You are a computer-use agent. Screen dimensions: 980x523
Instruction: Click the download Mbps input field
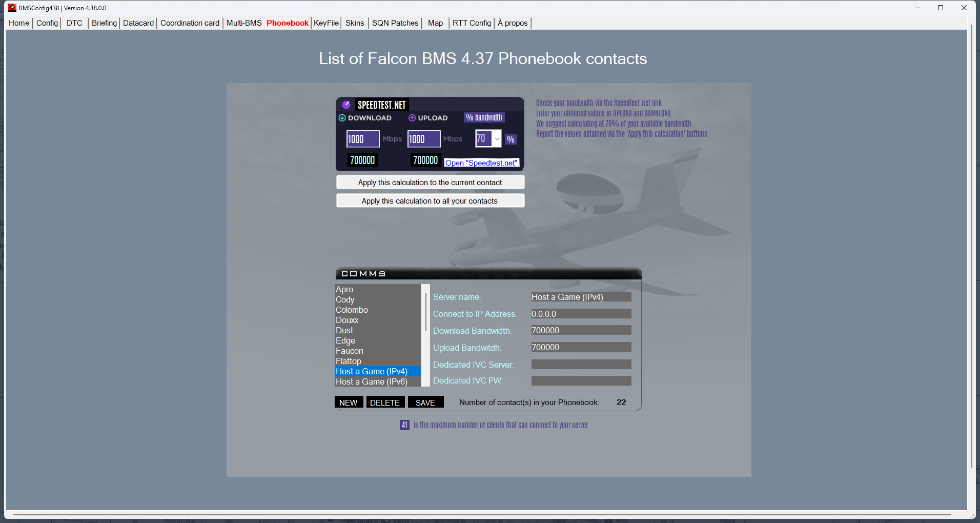click(363, 139)
